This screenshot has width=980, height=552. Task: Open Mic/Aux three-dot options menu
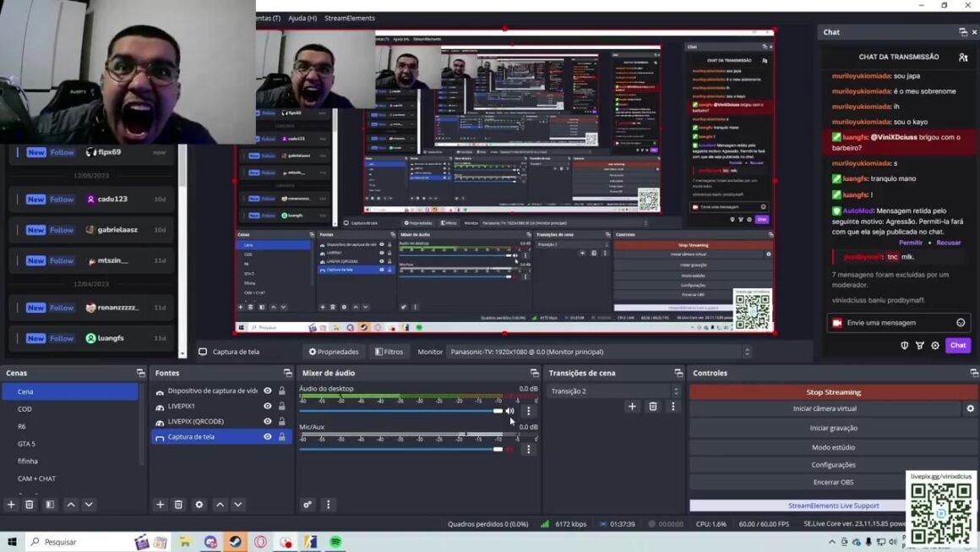(529, 450)
